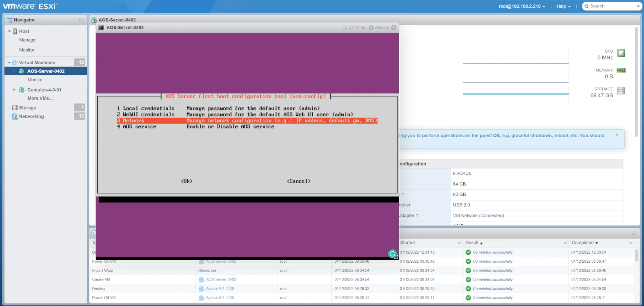Image resolution: width=644 pixels, height=306 pixels.
Task: Click the <Ok> button in aos-config
Action: [187, 181]
